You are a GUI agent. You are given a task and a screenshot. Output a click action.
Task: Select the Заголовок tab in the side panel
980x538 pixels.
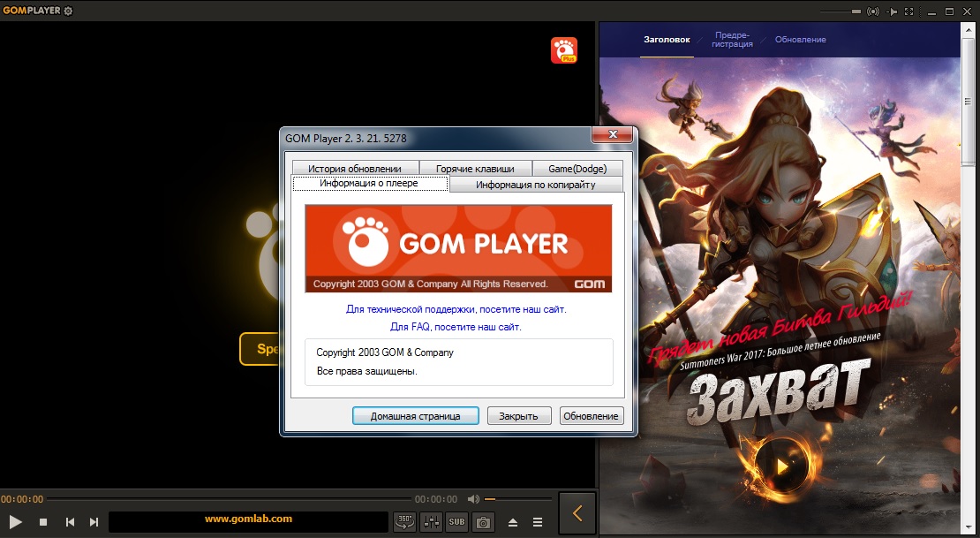coord(667,40)
